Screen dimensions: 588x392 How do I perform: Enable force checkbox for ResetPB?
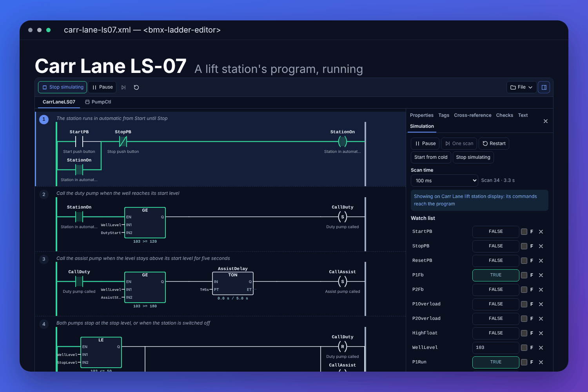524,261
